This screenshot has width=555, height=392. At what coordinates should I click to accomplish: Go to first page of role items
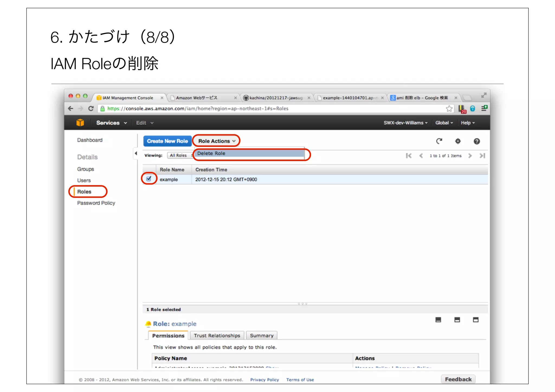[409, 155]
